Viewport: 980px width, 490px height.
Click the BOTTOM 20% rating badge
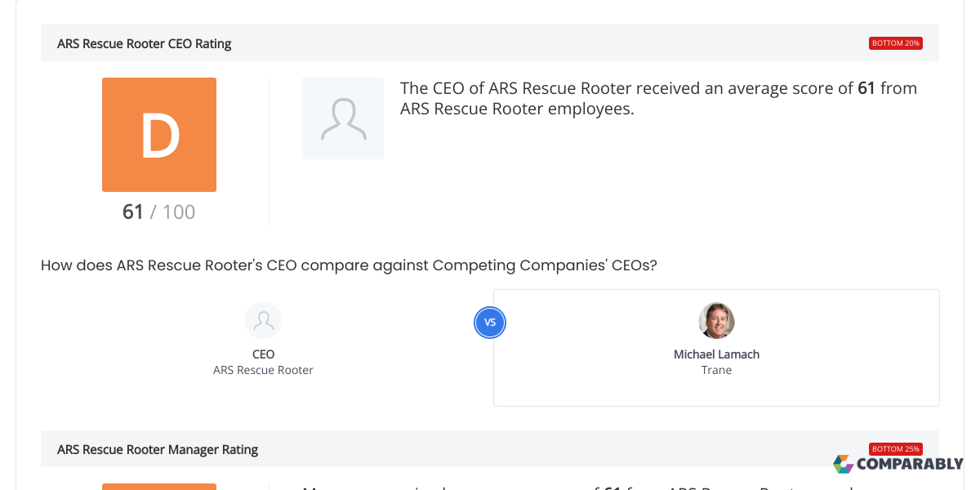895,42
